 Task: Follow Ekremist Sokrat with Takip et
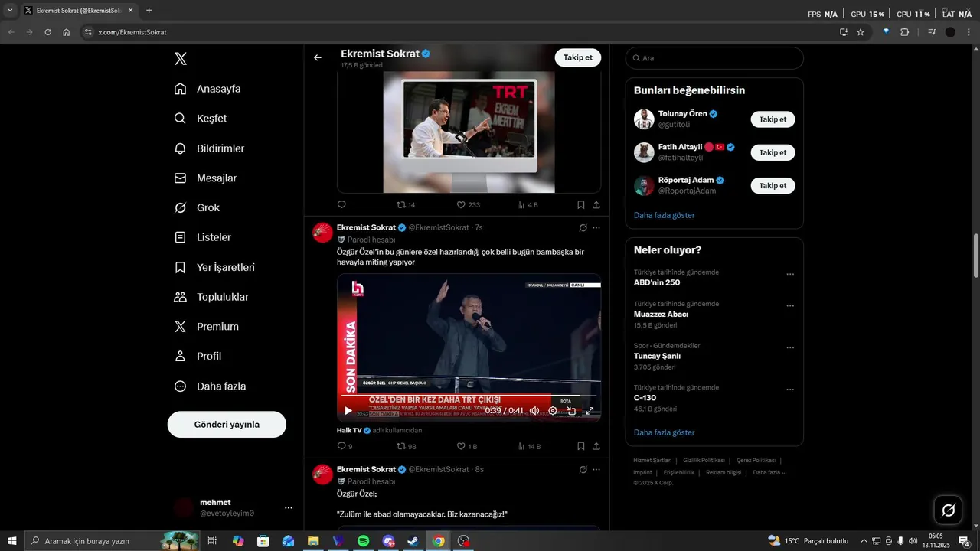[578, 58]
